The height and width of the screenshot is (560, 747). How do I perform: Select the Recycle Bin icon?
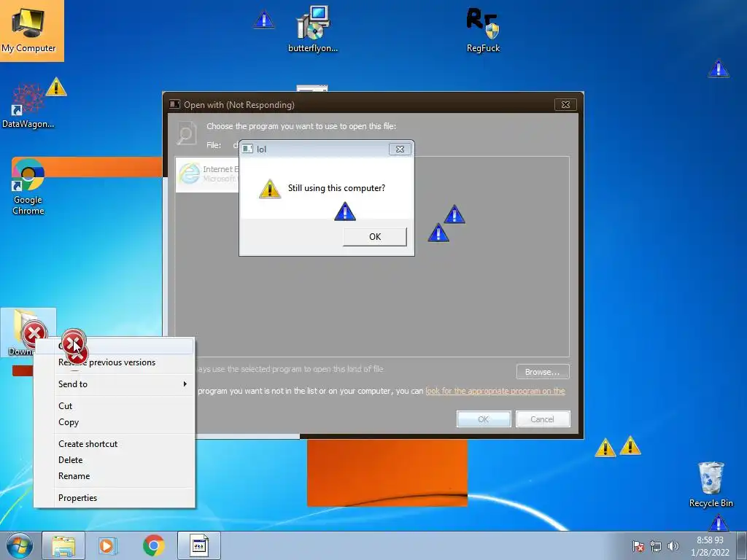(711, 484)
